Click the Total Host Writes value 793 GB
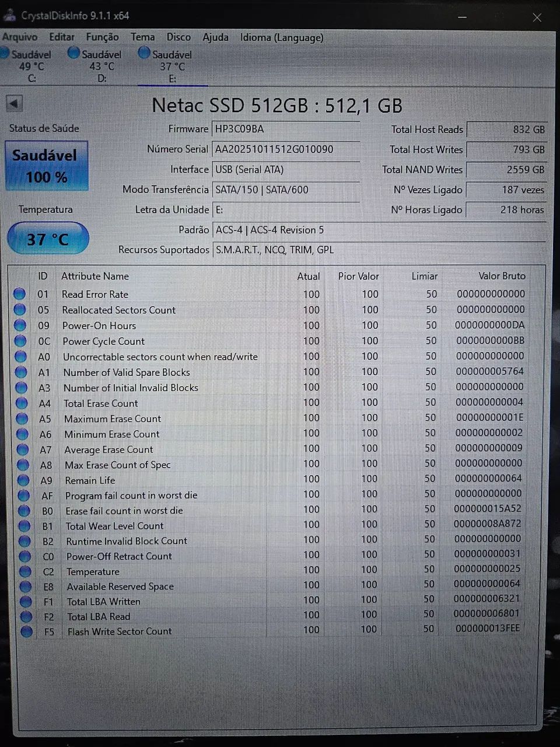560x747 pixels. [506, 149]
